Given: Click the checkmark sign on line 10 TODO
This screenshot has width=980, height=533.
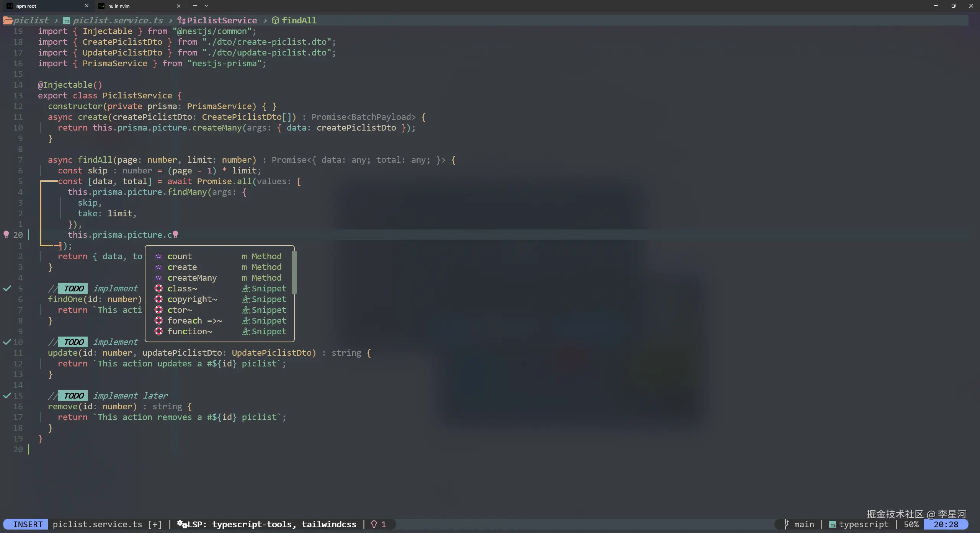Looking at the screenshot, I should [7, 342].
